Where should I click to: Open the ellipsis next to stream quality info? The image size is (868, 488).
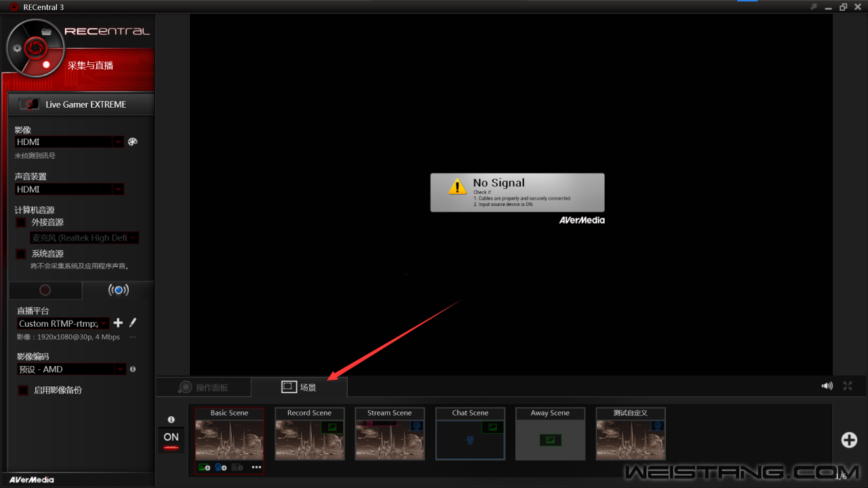132,337
